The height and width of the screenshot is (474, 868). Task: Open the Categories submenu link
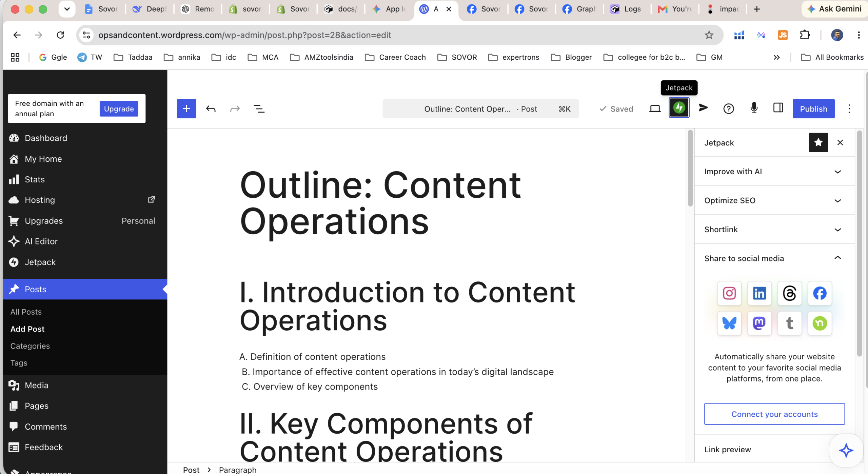(30, 346)
